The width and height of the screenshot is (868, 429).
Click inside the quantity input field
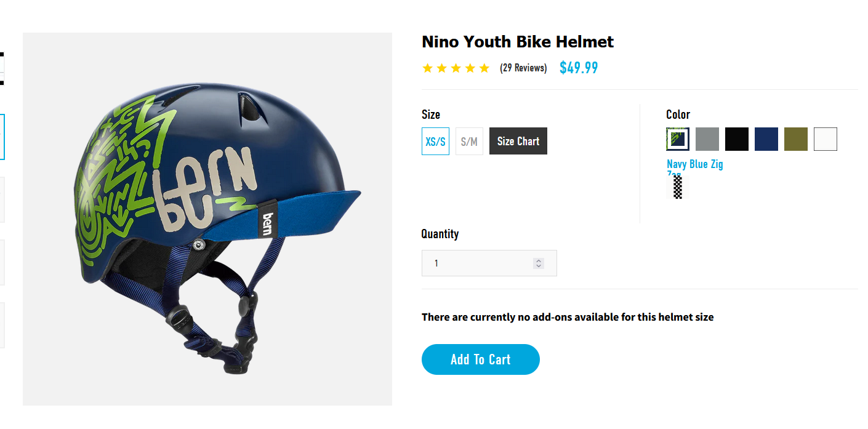(480, 263)
